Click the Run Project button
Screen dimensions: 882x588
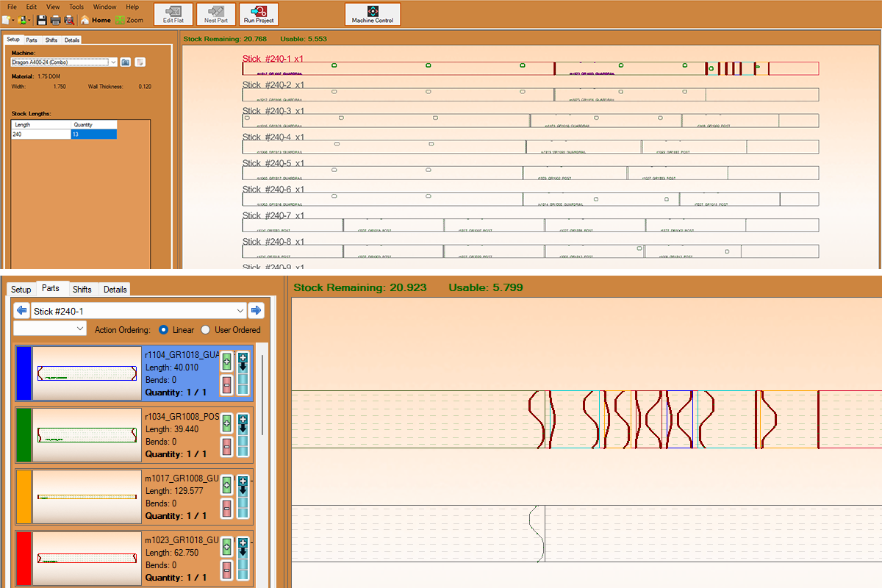pyautogui.click(x=259, y=15)
